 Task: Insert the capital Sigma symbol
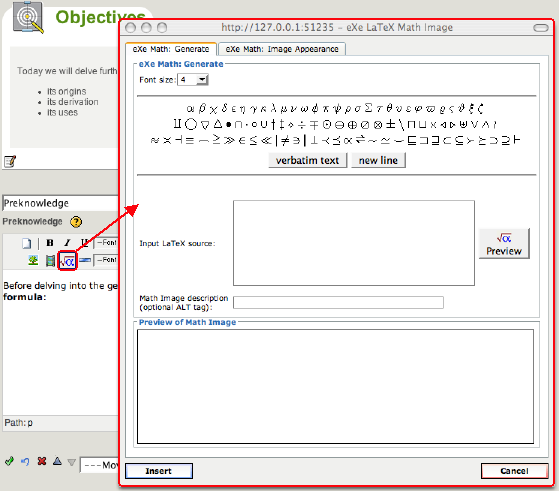click(x=369, y=108)
